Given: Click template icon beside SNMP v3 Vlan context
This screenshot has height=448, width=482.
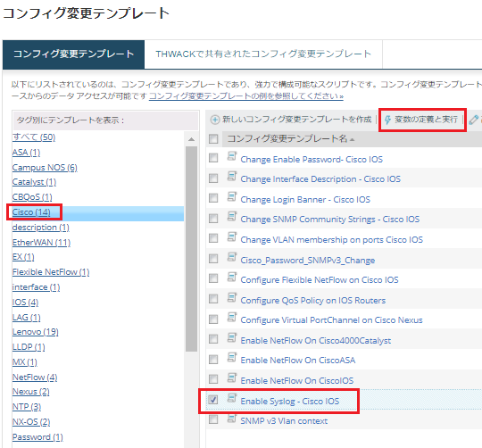Looking at the screenshot, I should (x=232, y=419).
